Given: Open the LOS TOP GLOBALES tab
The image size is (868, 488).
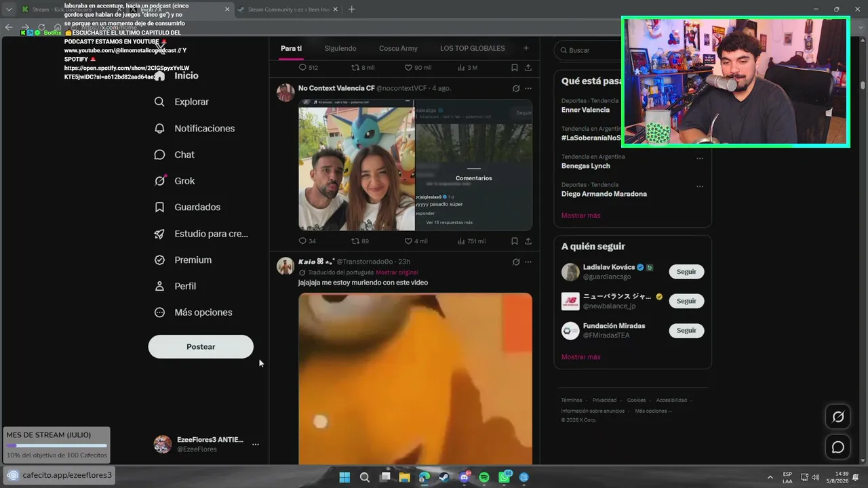Looking at the screenshot, I should [472, 49].
